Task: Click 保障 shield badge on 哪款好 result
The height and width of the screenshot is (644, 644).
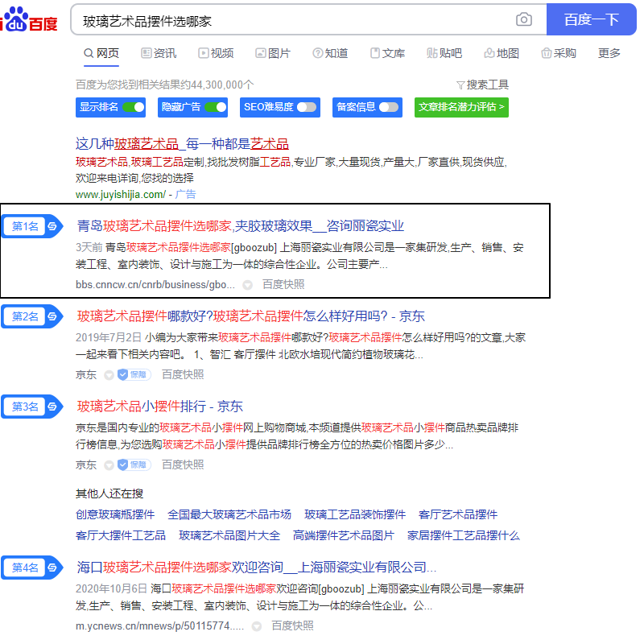Action: pyautogui.click(x=134, y=374)
